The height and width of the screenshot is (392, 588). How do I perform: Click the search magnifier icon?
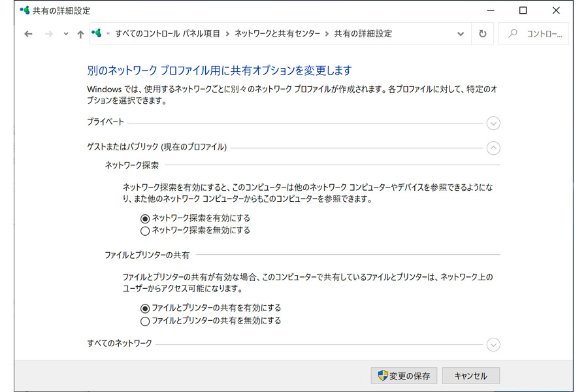tap(513, 34)
